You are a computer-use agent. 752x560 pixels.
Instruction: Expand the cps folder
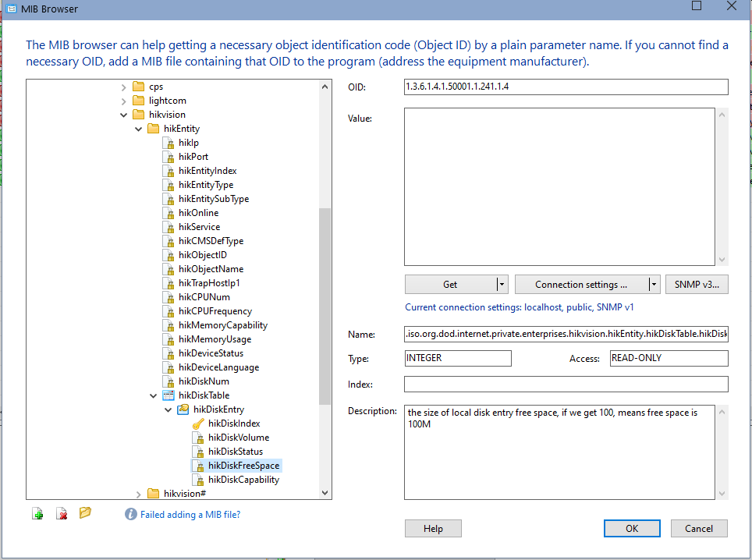124,87
